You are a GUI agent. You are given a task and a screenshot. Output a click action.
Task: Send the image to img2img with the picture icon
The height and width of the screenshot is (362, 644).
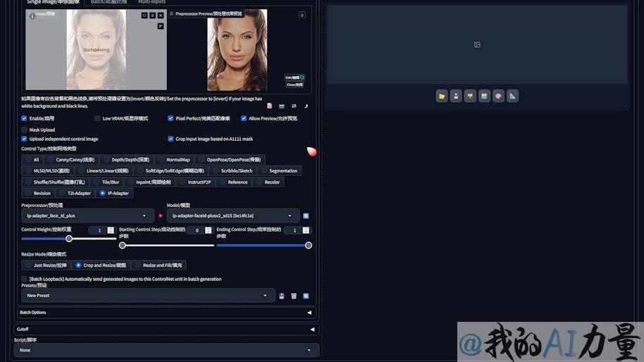point(484,96)
